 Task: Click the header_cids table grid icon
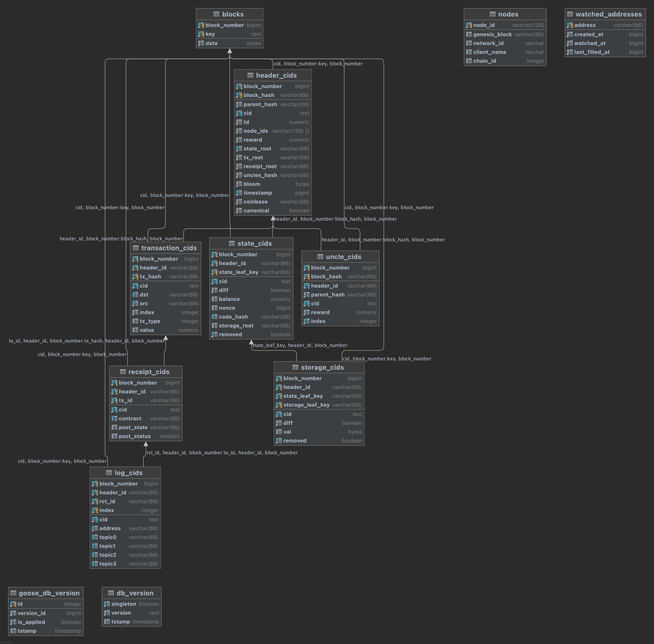pos(250,75)
